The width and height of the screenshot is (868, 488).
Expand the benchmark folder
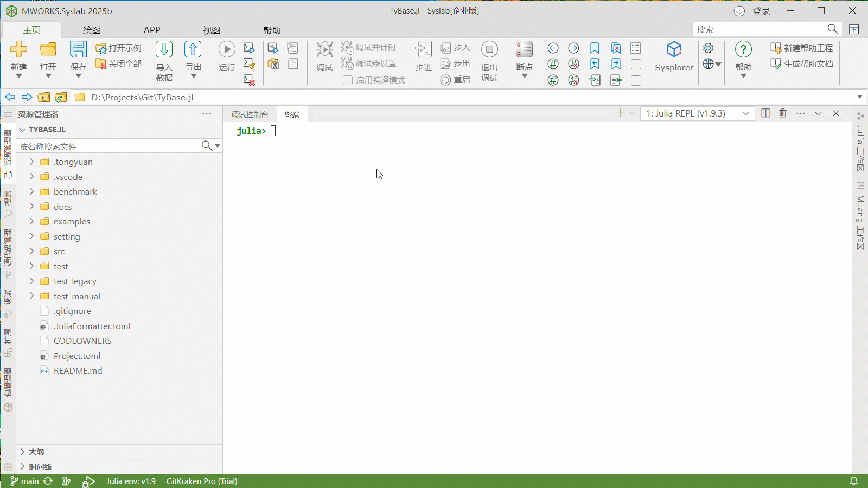(x=31, y=191)
